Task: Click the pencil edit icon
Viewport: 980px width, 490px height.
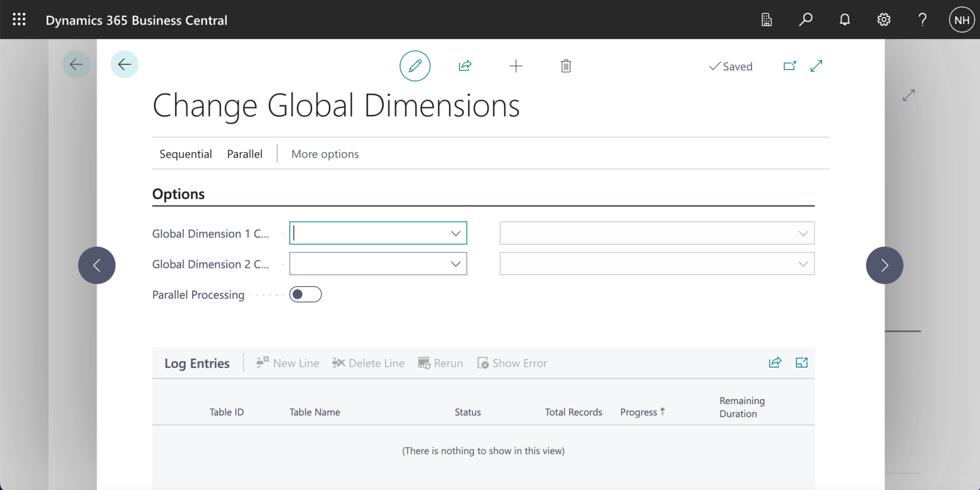Action: [415, 66]
